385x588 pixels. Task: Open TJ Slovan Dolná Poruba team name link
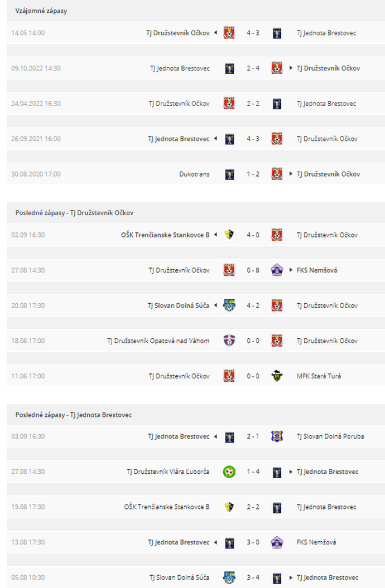[x=330, y=436]
